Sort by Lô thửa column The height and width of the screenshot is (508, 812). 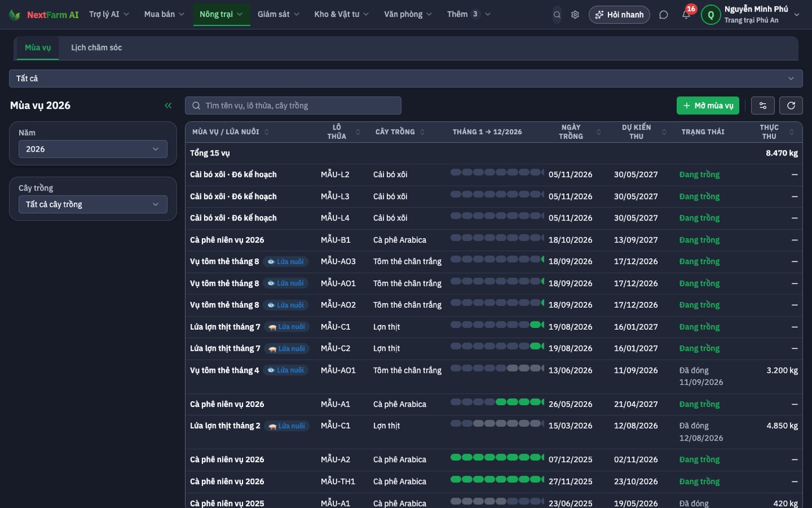[x=358, y=132]
